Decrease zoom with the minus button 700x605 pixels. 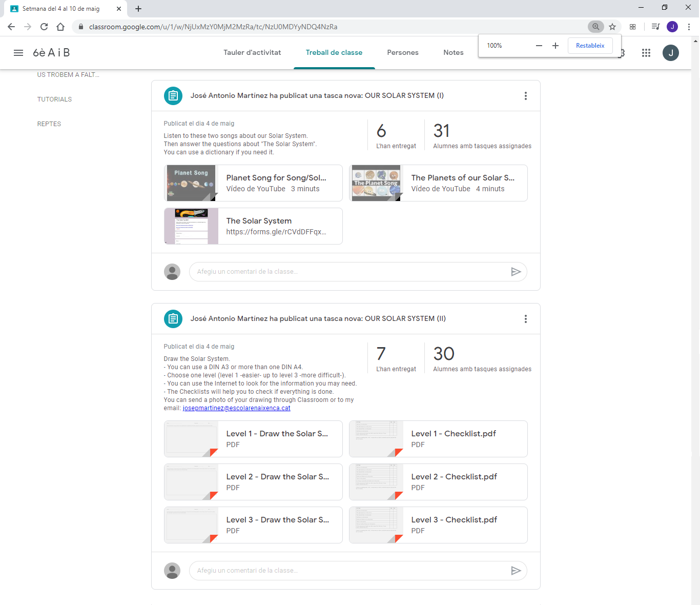(x=539, y=46)
